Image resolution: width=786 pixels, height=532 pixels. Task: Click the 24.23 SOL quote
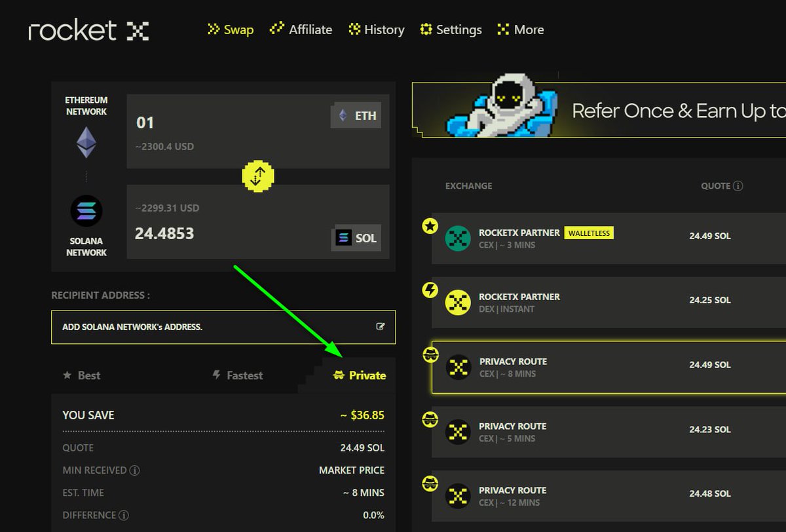pyautogui.click(x=710, y=430)
